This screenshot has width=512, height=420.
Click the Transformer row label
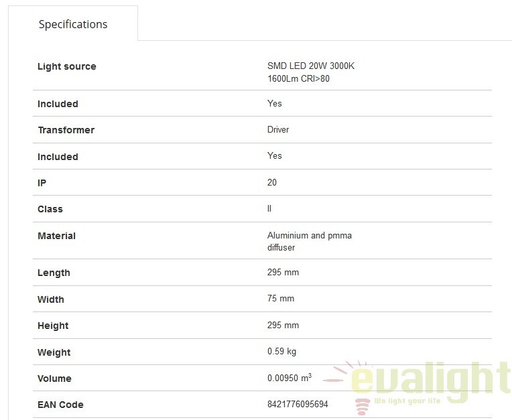[x=66, y=130]
